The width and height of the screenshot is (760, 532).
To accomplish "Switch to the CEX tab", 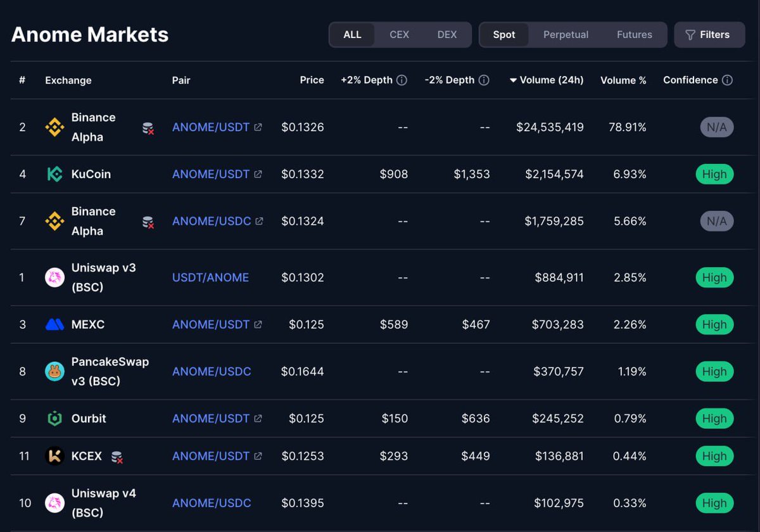I will (399, 35).
